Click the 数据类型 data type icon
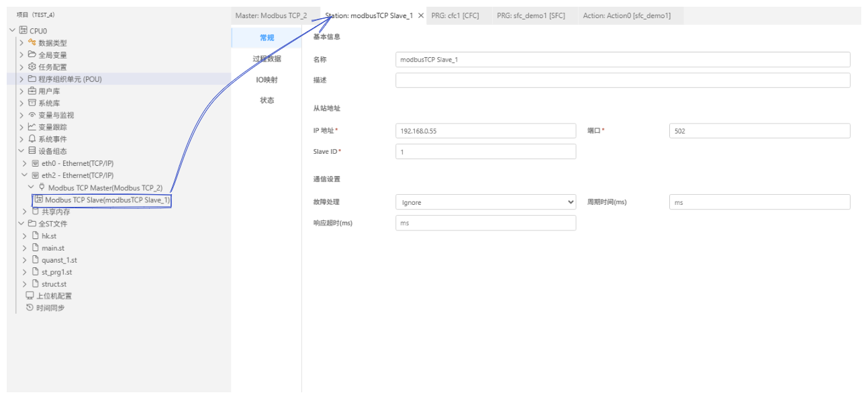 tap(32, 42)
